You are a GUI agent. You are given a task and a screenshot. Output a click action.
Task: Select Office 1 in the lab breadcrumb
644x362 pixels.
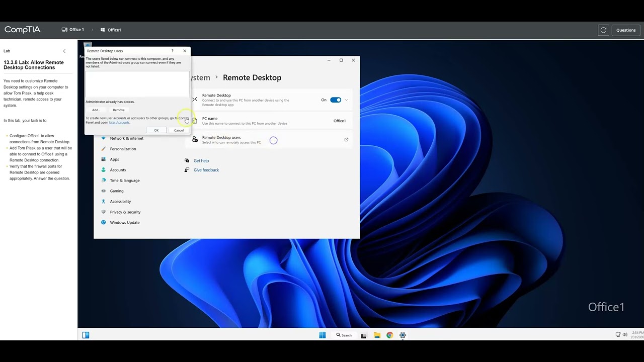click(73, 30)
